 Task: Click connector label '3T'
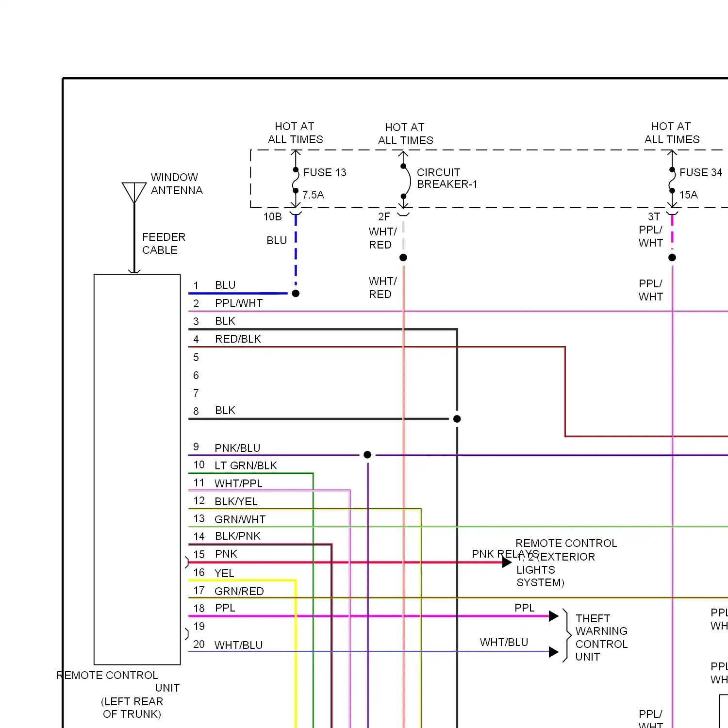tap(654, 216)
